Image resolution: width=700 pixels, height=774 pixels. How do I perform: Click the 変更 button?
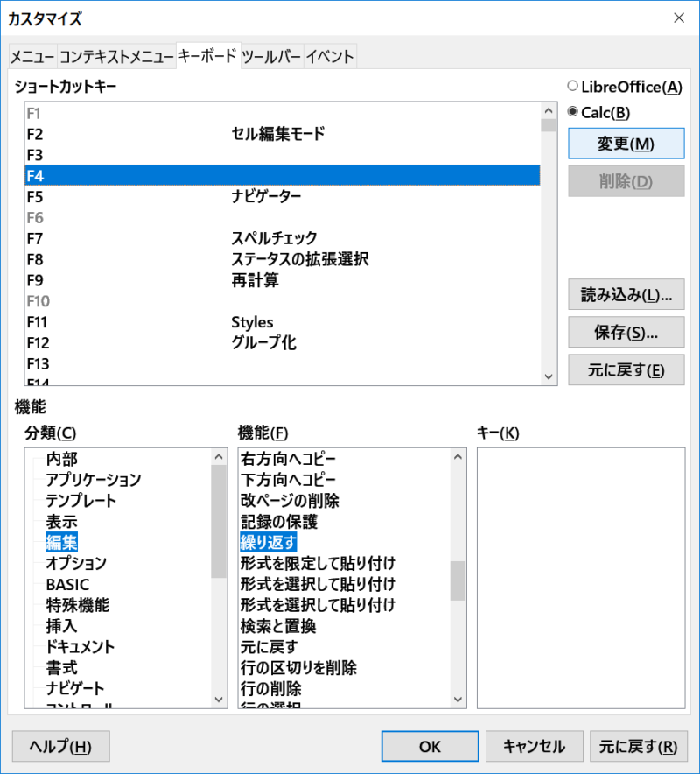tap(626, 144)
